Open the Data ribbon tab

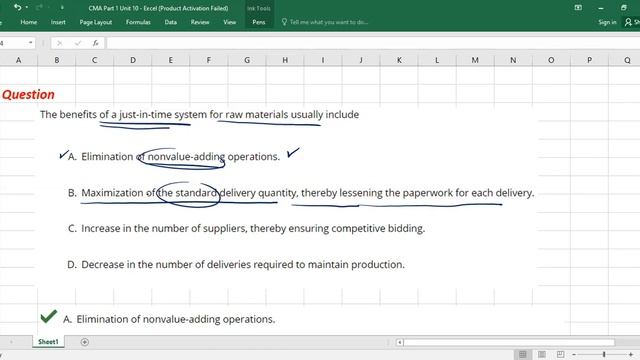tap(171, 22)
